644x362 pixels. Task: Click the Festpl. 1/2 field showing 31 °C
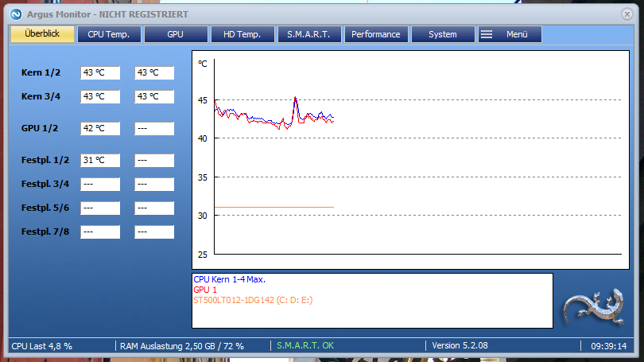[x=100, y=160]
